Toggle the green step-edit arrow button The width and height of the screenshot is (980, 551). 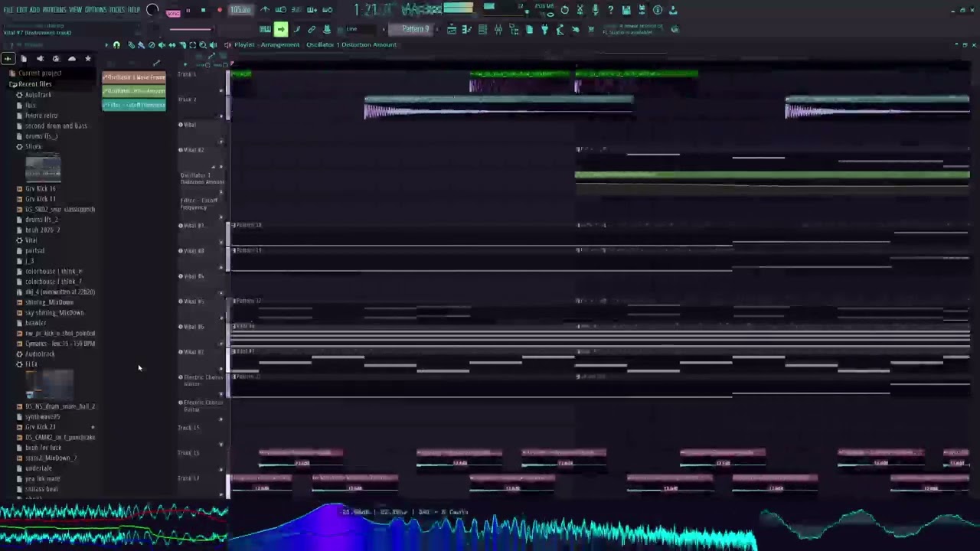click(x=281, y=29)
